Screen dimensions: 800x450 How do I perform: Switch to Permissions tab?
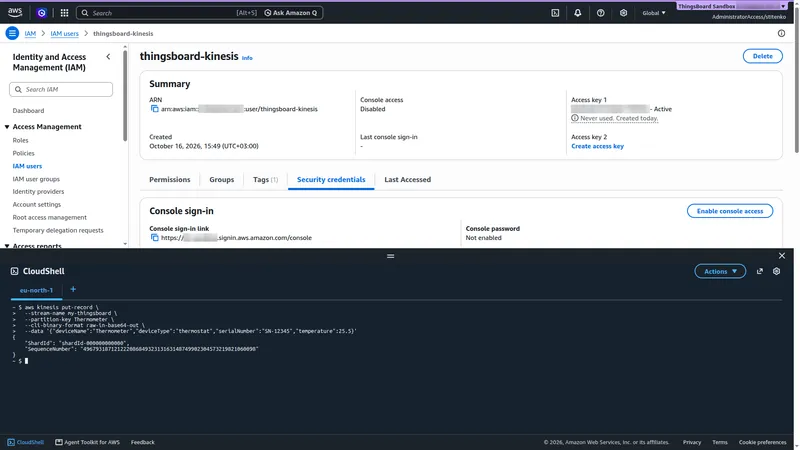(169, 180)
